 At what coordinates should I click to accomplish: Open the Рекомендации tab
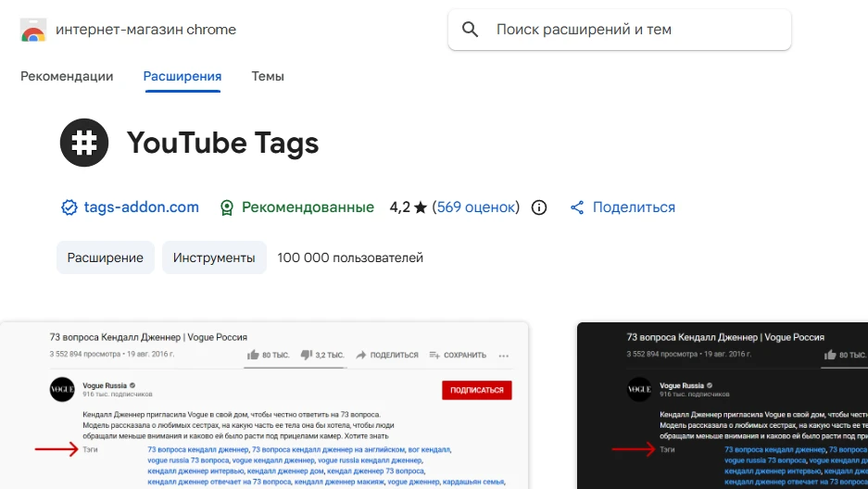(x=67, y=76)
